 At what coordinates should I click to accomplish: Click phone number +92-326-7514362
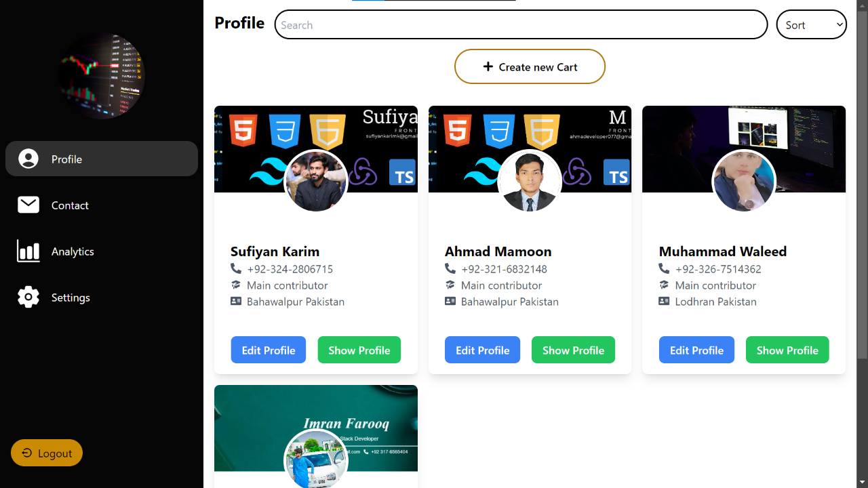718,268
